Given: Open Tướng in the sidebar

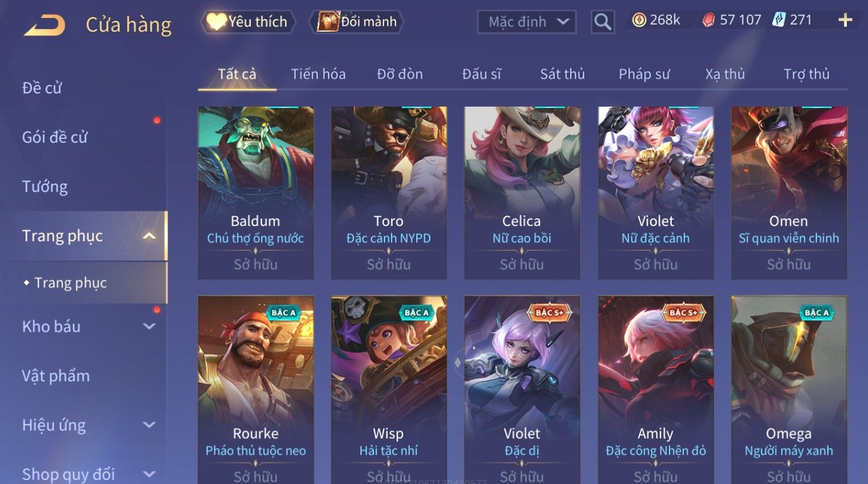Looking at the screenshot, I should [x=45, y=187].
